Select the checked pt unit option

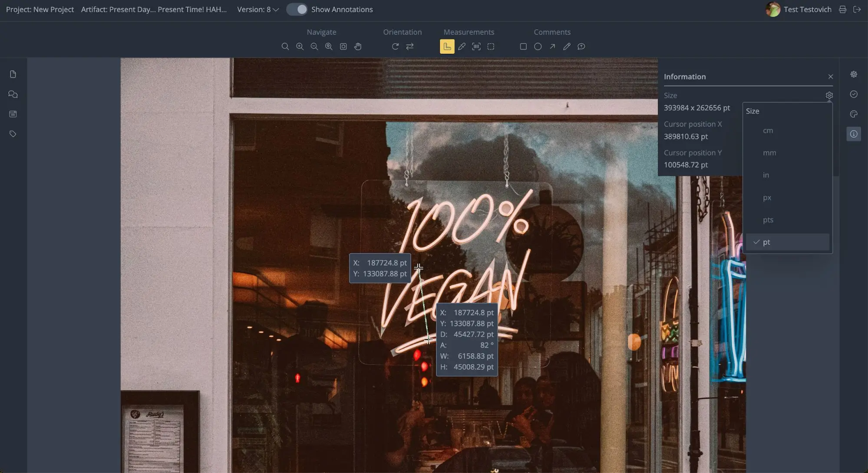(x=788, y=242)
